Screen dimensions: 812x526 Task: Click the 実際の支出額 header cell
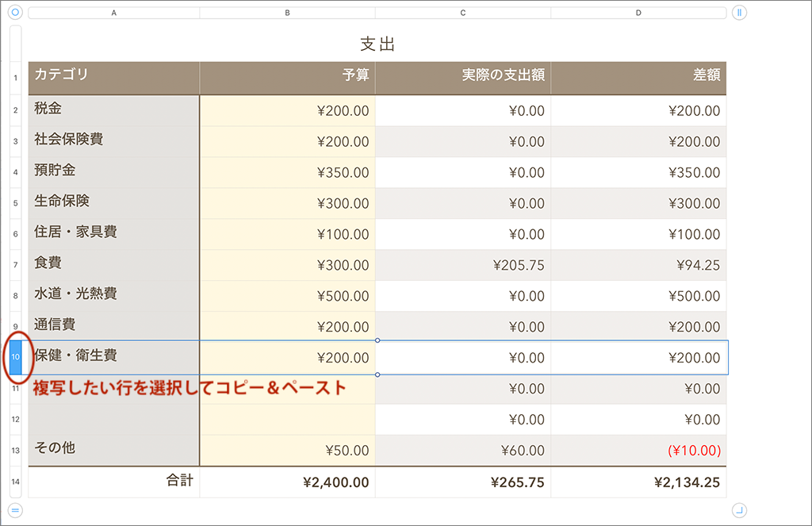tap(463, 79)
